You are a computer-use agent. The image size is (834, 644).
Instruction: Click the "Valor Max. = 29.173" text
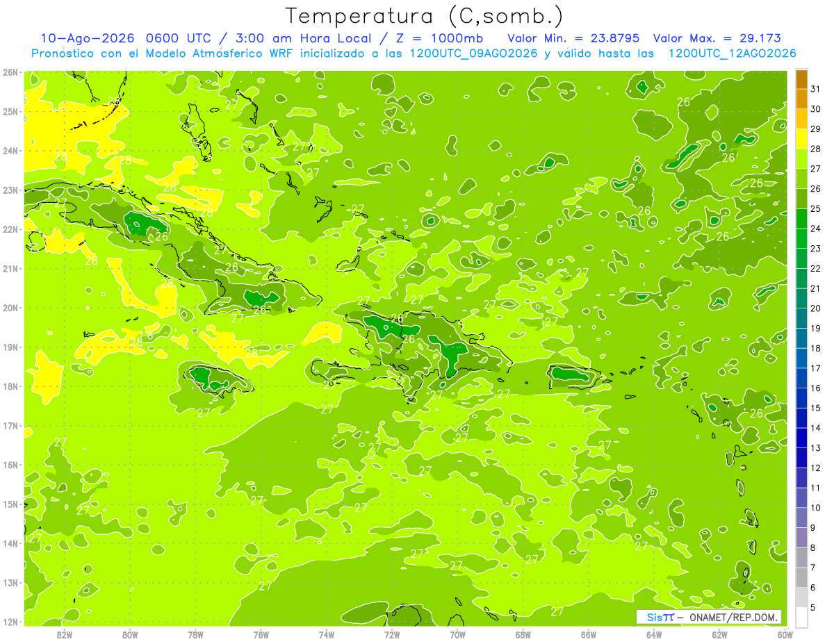[719, 38]
